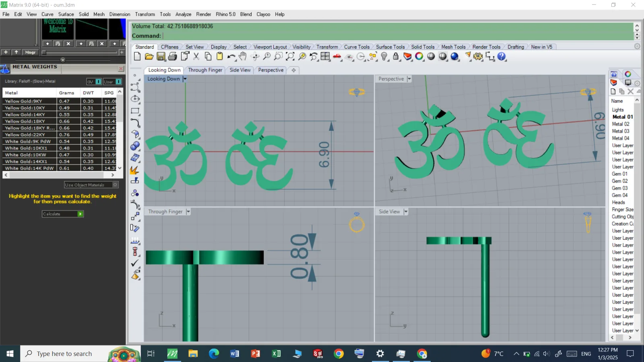Click the light bulb hide/show icon
Image resolution: width=644 pixels, height=362 pixels.
coord(384,56)
